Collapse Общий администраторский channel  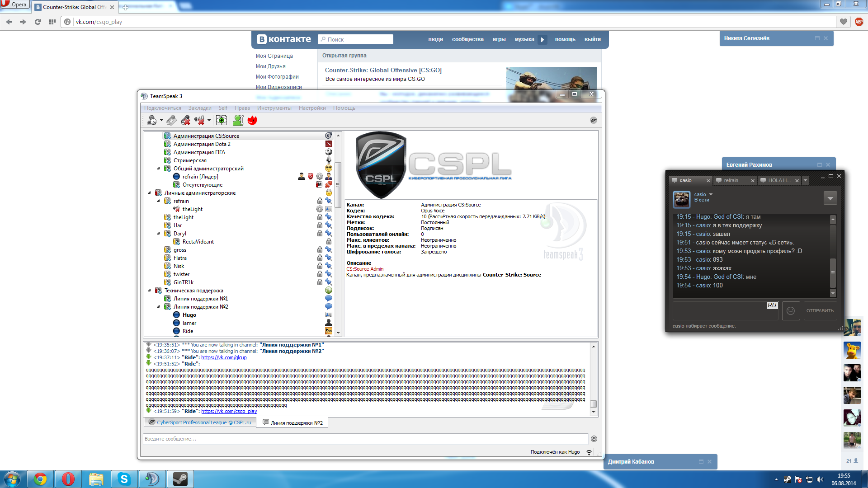click(158, 169)
